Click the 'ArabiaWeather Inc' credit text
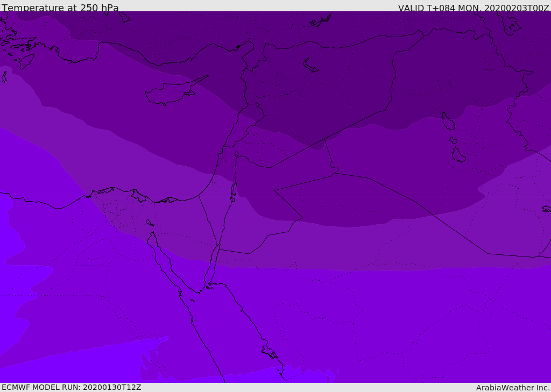 click(512, 388)
